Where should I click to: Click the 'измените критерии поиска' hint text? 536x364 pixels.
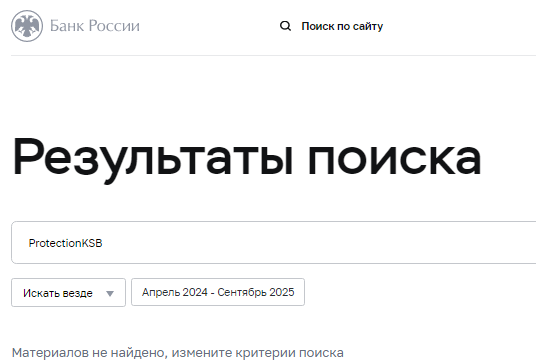[x=257, y=352]
